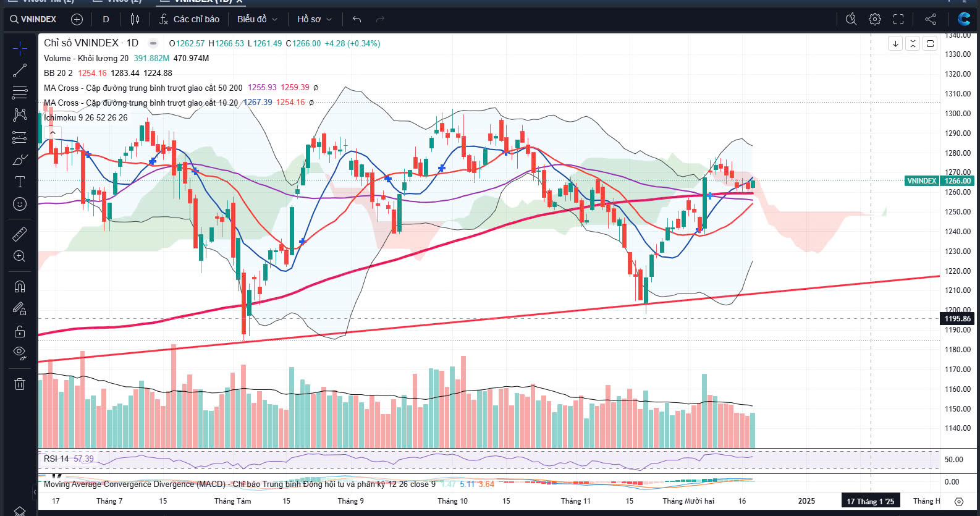Add a symbol to compare (plus icon)

click(x=77, y=19)
